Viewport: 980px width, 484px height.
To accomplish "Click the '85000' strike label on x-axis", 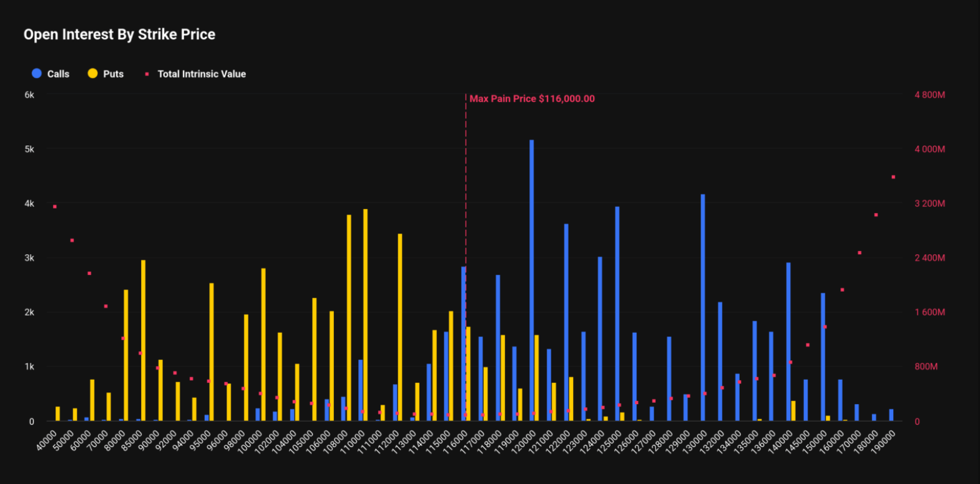I will click(x=131, y=440).
